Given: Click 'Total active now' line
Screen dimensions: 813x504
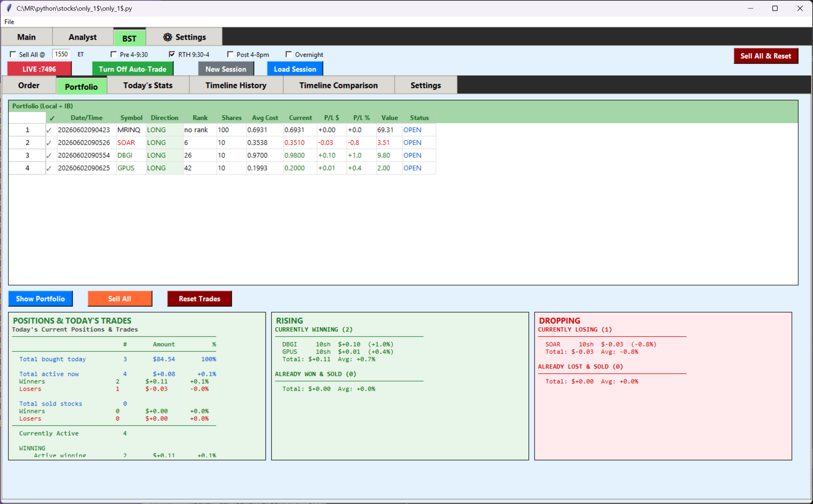Looking at the screenshot, I should coord(117,374).
